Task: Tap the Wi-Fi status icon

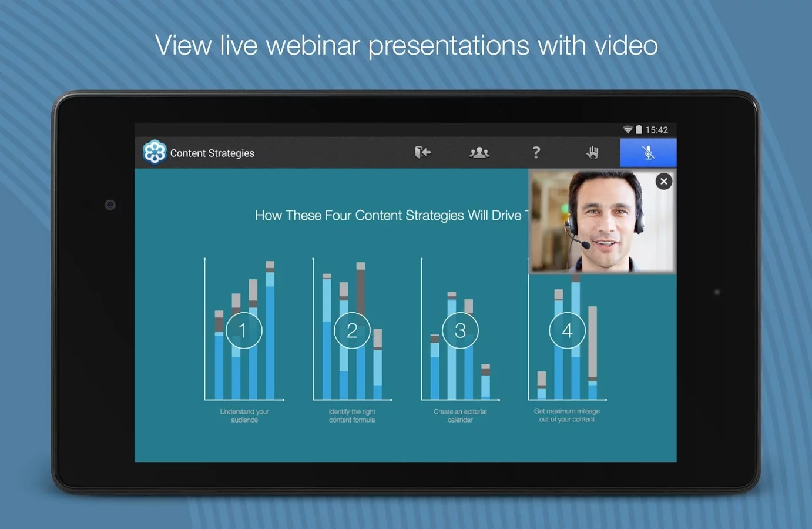Action: [x=628, y=130]
